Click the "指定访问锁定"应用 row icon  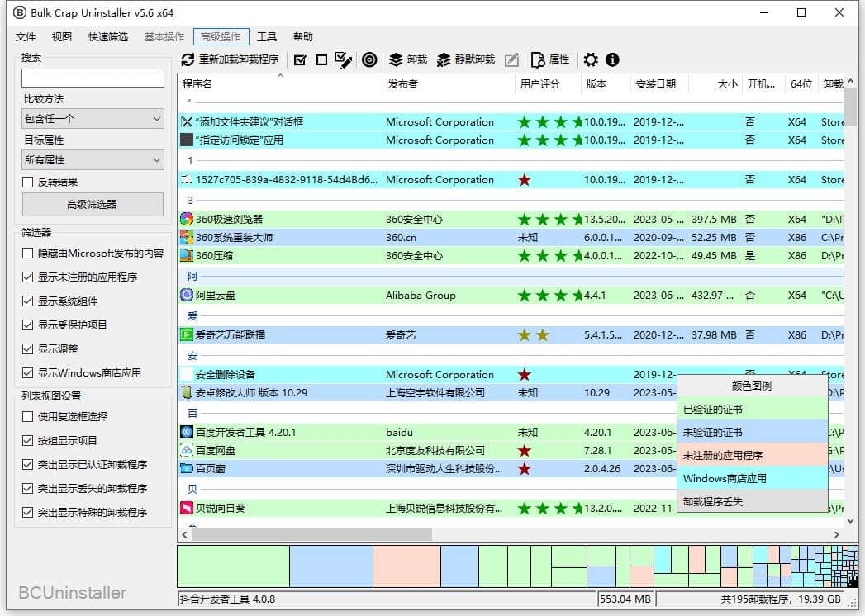(x=187, y=140)
